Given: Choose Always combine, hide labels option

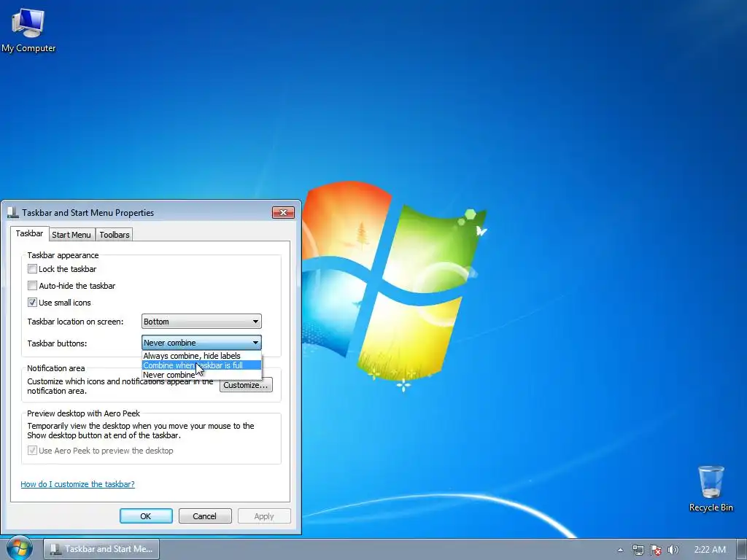Looking at the screenshot, I should coord(201,356).
